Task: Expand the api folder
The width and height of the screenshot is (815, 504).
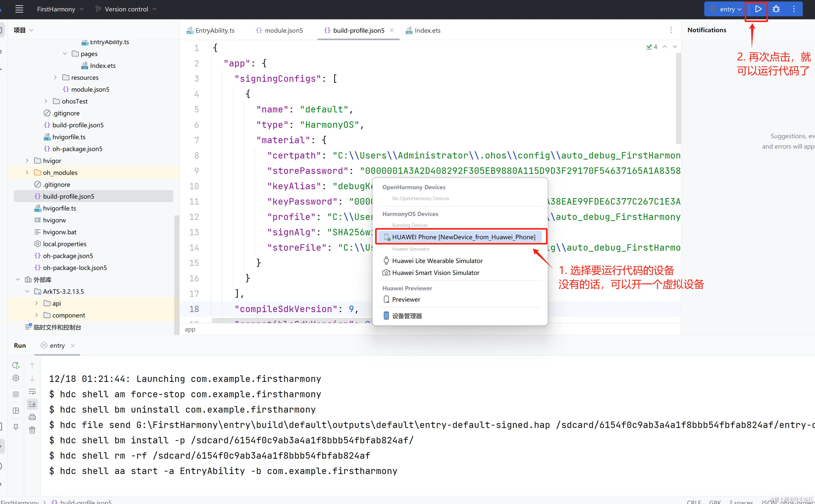Action: pos(36,303)
